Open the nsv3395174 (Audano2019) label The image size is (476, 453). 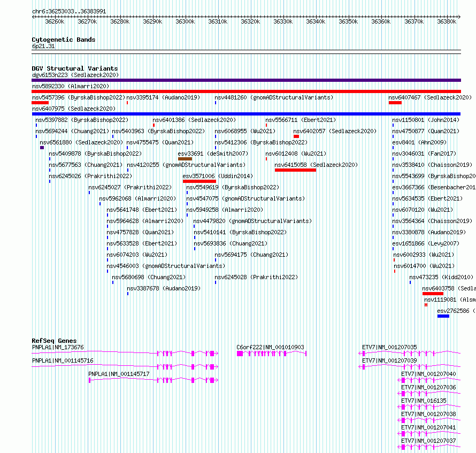[163, 97]
